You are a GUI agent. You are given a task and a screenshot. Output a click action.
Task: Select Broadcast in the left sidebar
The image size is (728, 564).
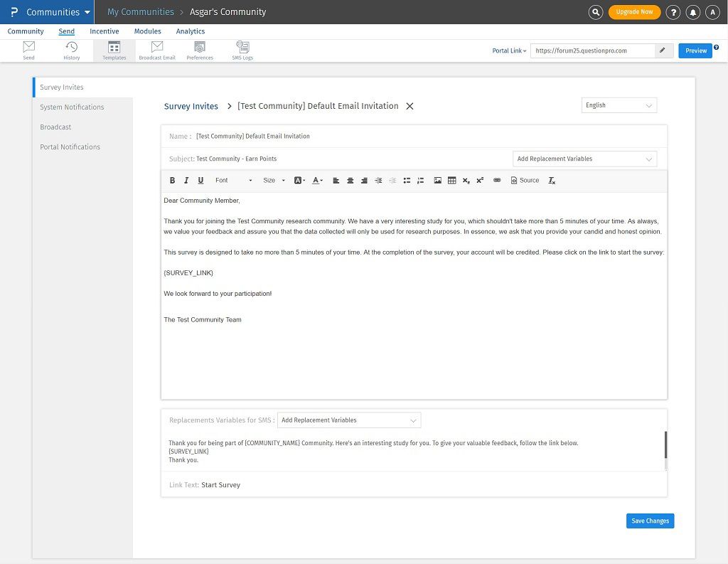pyautogui.click(x=55, y=127)
